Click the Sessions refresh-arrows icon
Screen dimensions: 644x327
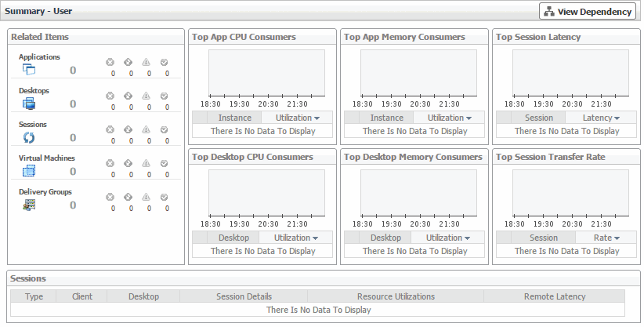tap(29, 137)
